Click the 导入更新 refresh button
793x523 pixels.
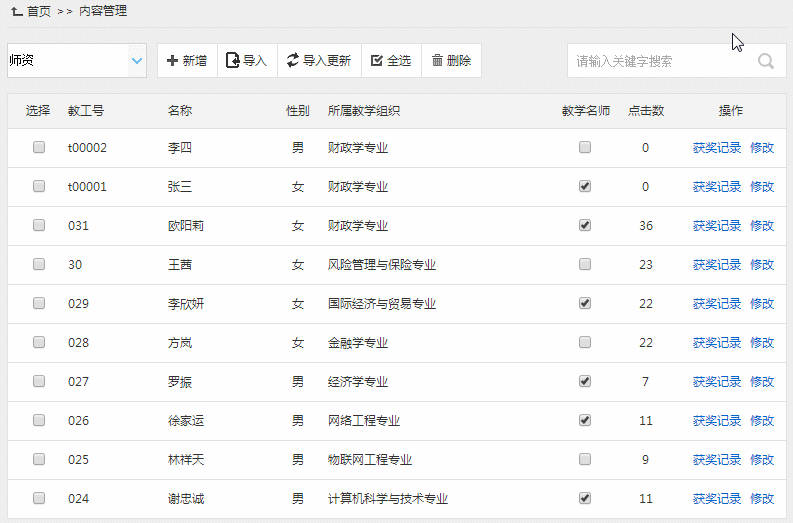tap(318, 61)
